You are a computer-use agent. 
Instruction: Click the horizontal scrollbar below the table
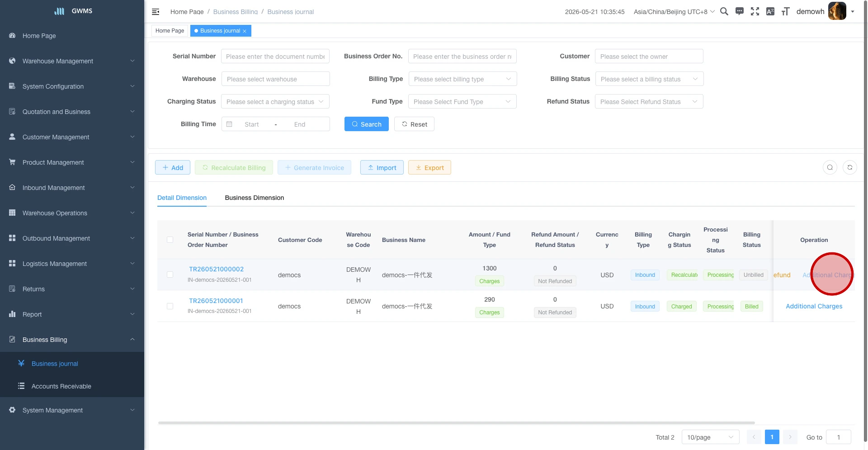(457, 423)
